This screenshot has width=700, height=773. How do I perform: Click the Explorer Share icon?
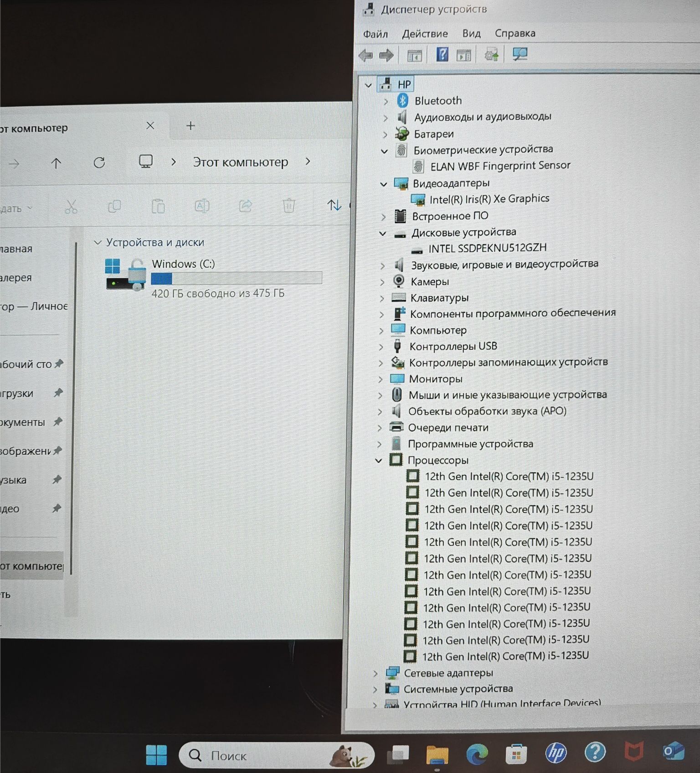pyautogui.click(x=245, y=206)
